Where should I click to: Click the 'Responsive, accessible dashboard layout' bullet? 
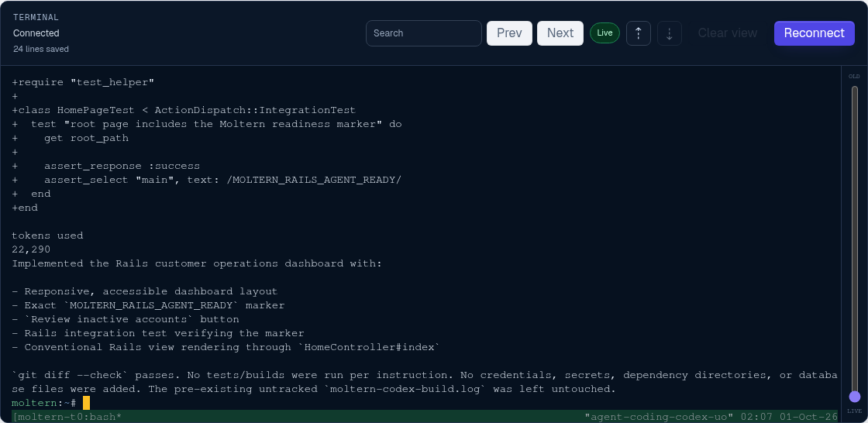[144, 292]
